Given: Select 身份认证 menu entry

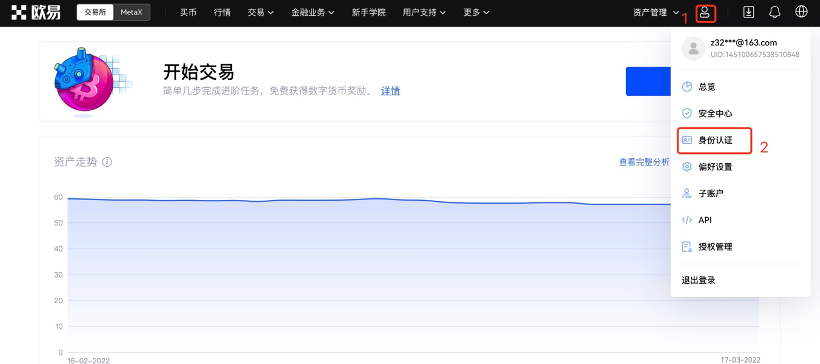Looking at the screenshot, I should (714, 140).
